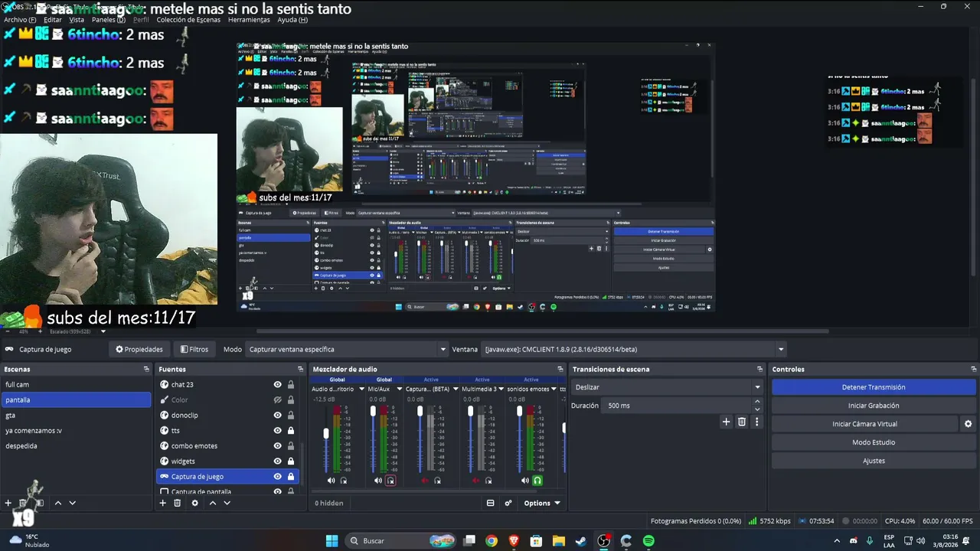
Task: Open the Vista menu
Action: pos(77,20)
